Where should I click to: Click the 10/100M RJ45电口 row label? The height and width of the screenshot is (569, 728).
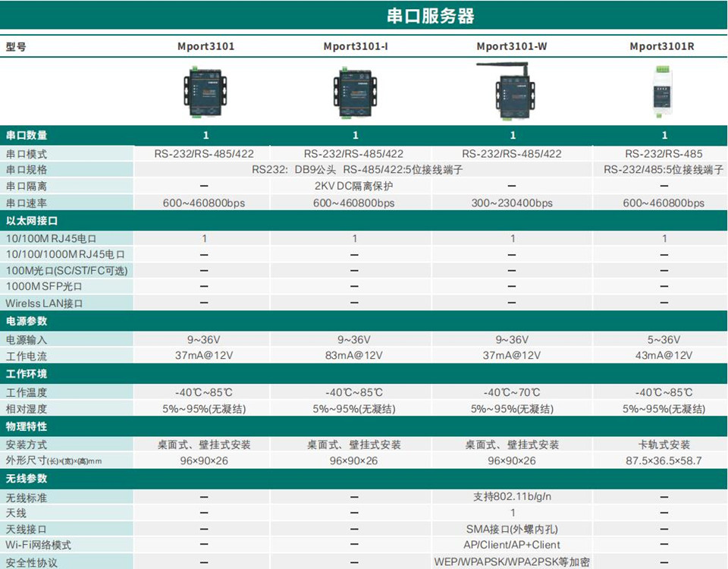click(51, 239)
